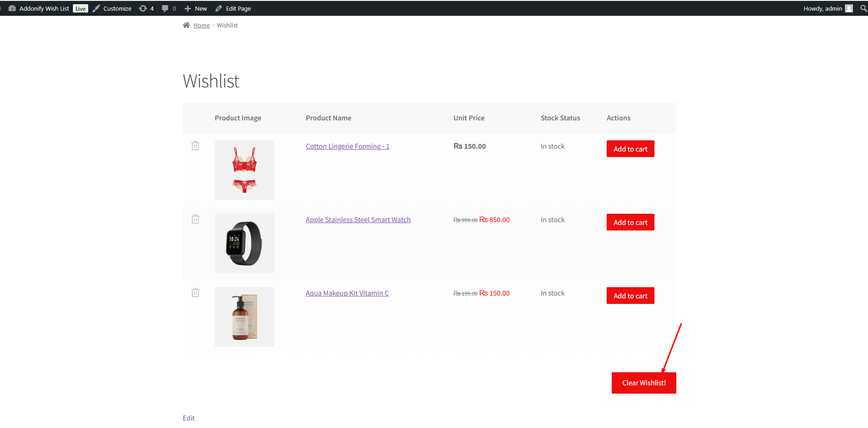
Task: Click the Home house icon in the breadcrumb
Action: (x=186, y=25)
